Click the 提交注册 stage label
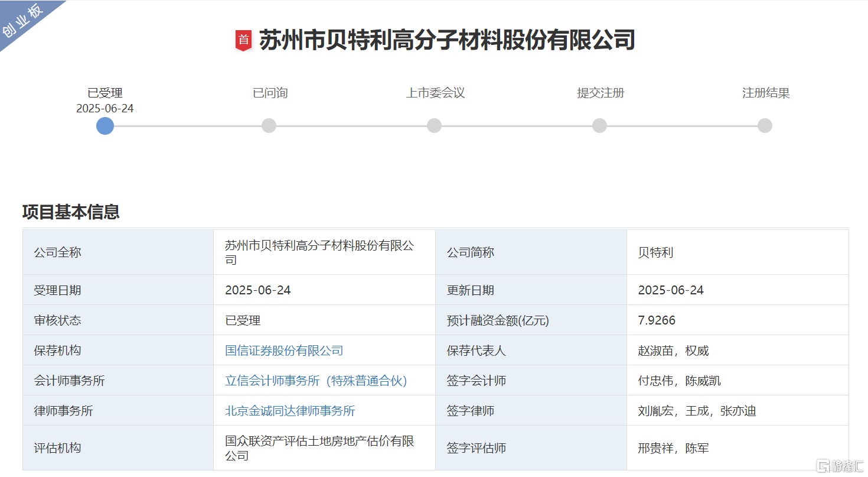Screen dimensions: 868x477 [x=601, y=93]
